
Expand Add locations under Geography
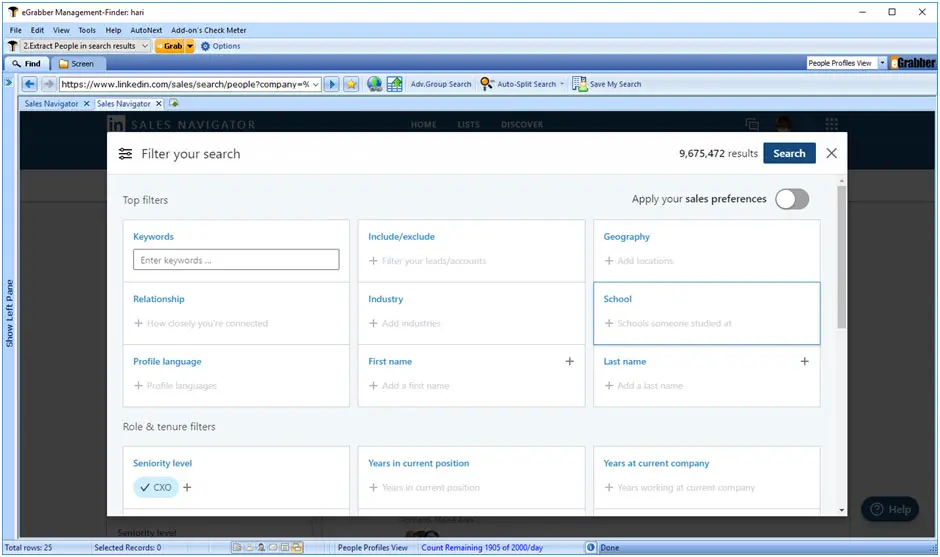[638, 261]
